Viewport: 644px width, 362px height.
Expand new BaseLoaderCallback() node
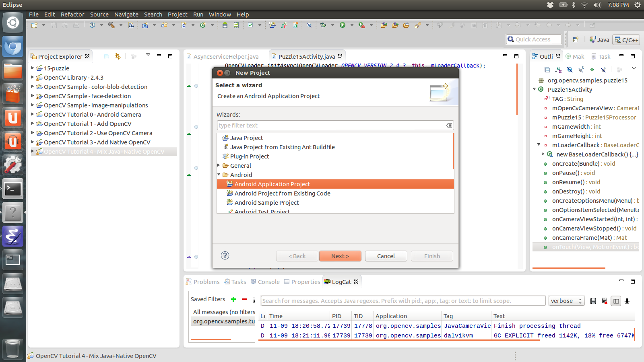(543, 154)
